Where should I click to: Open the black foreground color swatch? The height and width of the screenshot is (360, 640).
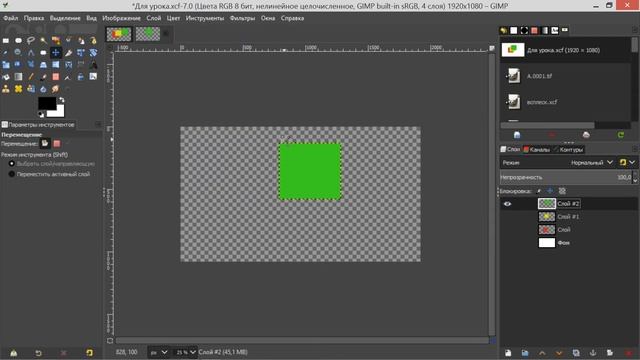tap(46, 103)
